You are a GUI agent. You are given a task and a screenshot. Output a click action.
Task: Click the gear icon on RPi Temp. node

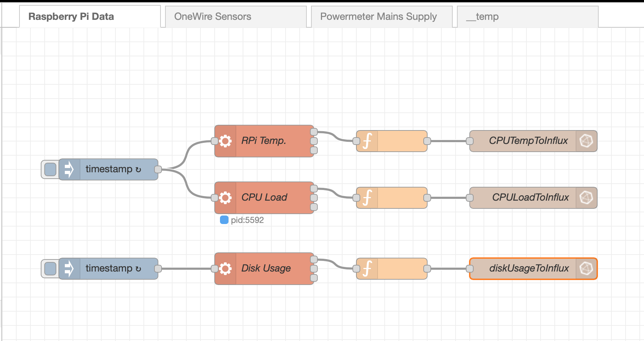click(x=225, y=141)
